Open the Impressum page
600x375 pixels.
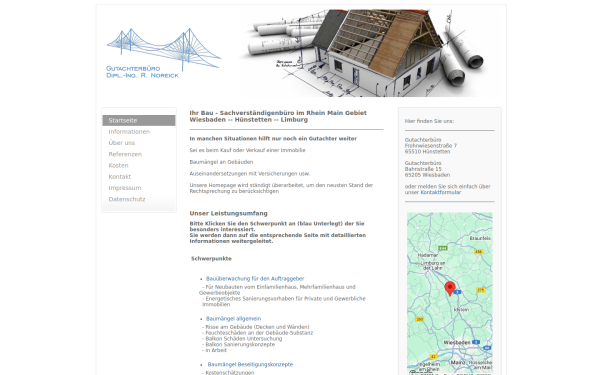[125, 188]
